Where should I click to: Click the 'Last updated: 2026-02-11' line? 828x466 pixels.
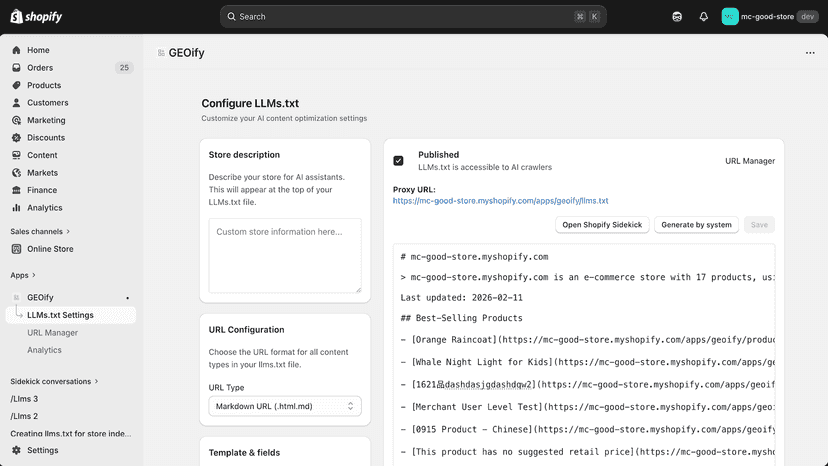pyautogui.click(x=462, y=297)
